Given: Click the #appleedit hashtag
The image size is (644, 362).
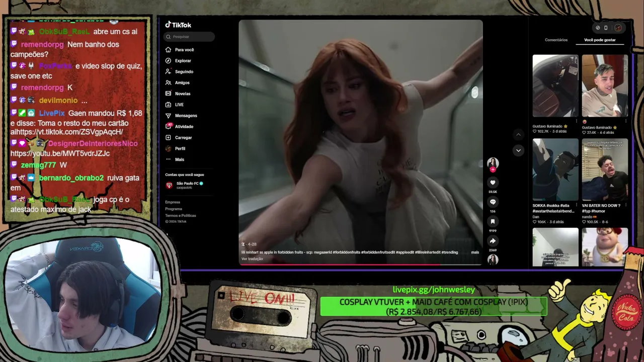Looking at the screenshot, I should click(x=406, y=252).
